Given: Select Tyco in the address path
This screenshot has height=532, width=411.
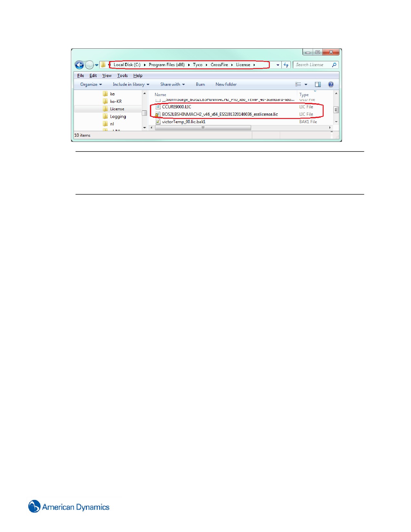Looking at the screenshot, I should tap(198, 65).
